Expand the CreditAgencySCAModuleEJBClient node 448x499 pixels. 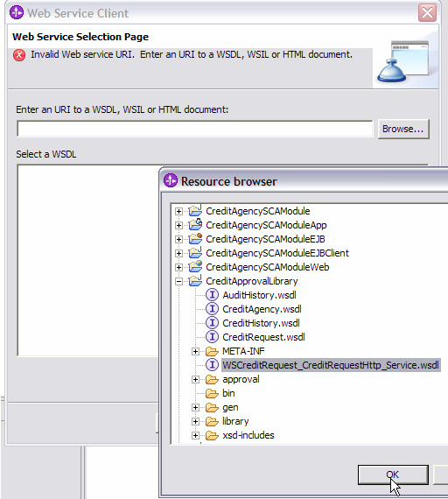coord(178,253)
